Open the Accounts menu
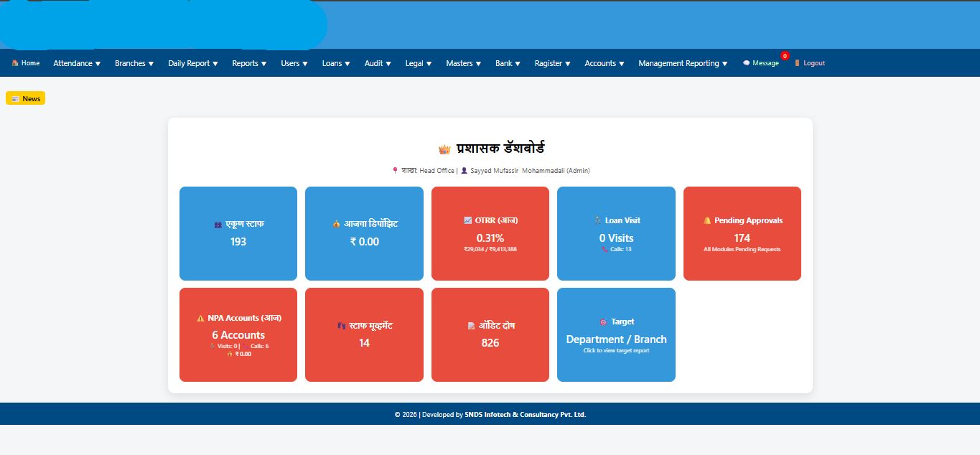This screenshot has height=455, width=980. coord(605,63)
